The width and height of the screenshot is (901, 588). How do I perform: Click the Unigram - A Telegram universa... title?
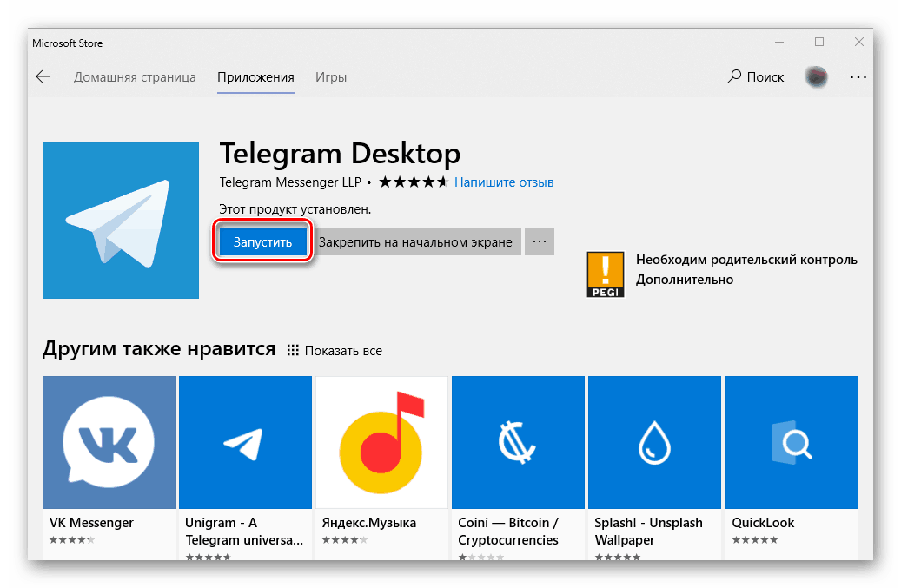click(x=244, y=532)
